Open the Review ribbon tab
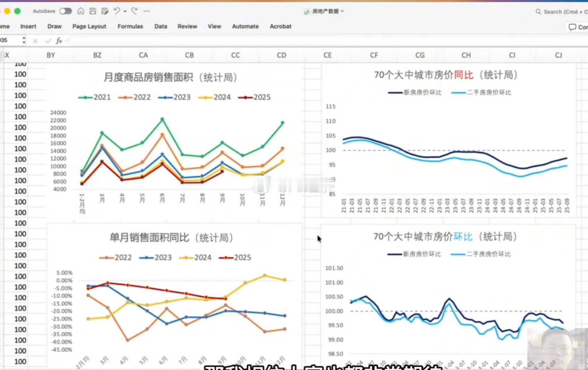 tap(187, 26)
